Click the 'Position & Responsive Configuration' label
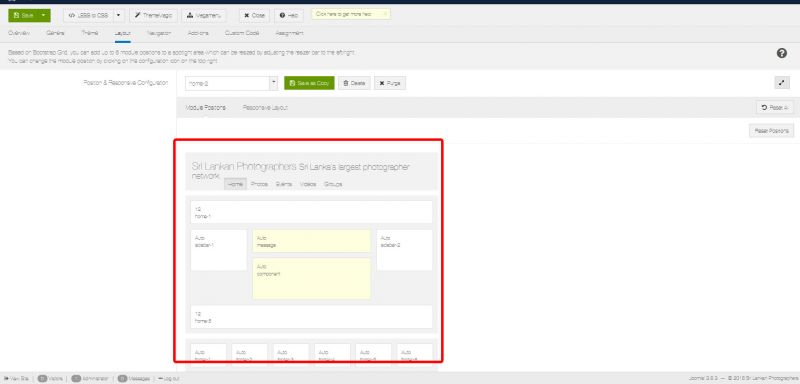This screenshot has width=800, height=384. (x=126, y=83)
